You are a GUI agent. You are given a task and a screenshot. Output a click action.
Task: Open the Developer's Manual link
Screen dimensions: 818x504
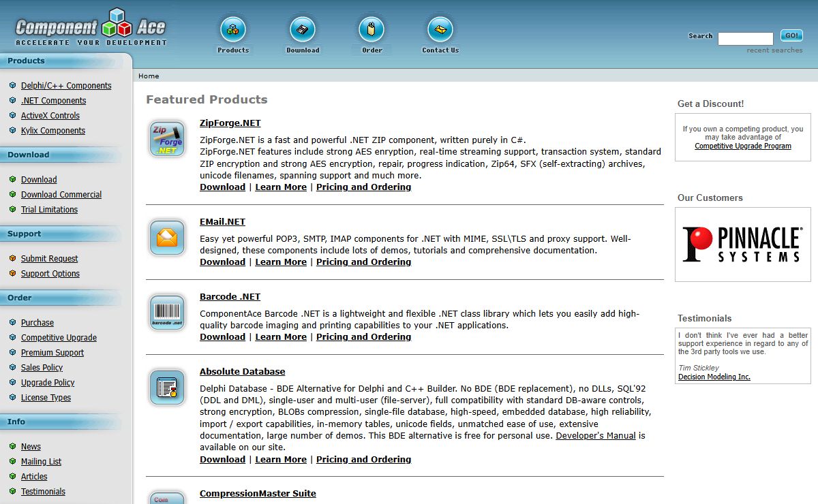596,436
